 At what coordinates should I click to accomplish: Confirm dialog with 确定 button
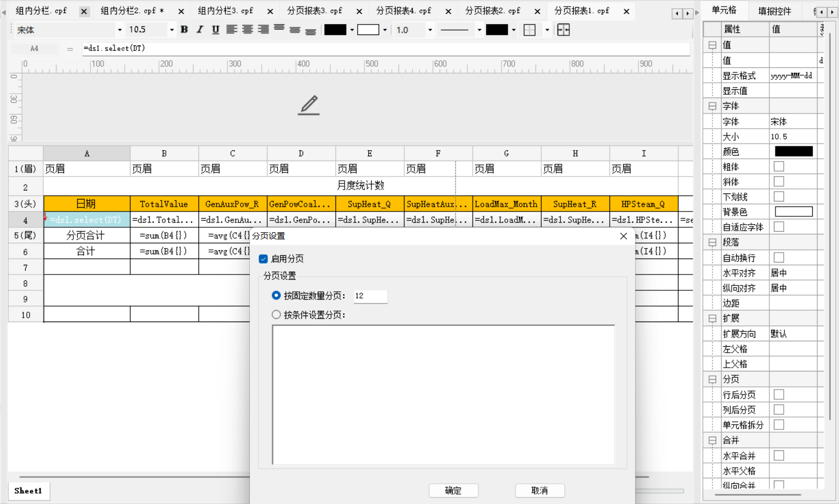point(453,490)
